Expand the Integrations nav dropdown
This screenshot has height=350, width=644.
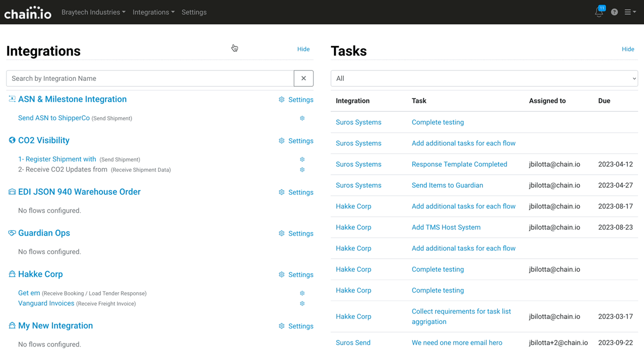coord(153,12)
